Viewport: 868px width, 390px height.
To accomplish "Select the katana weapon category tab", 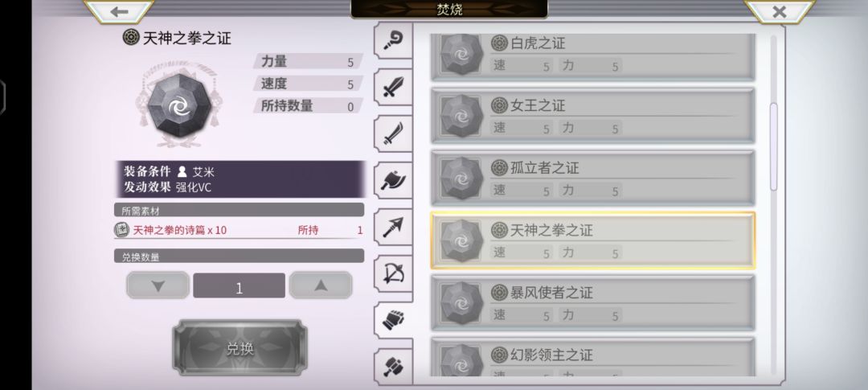I will coord(394,133).
